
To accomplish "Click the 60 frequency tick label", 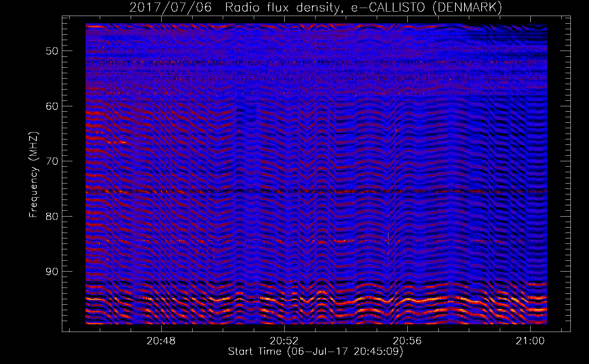I will tap(52, 106).
